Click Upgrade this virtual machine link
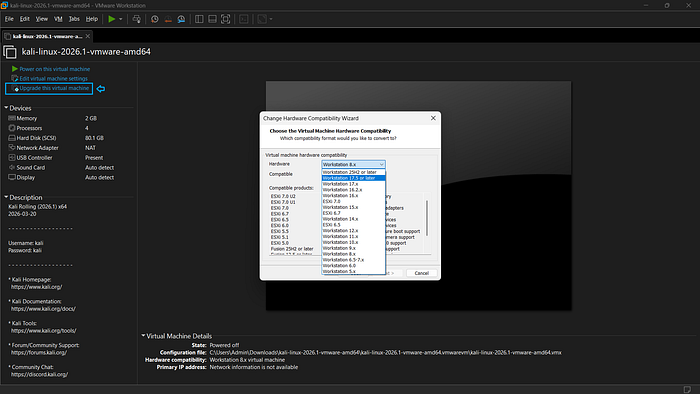This screenshot has height=394, width=700. [x=54, y=88]
